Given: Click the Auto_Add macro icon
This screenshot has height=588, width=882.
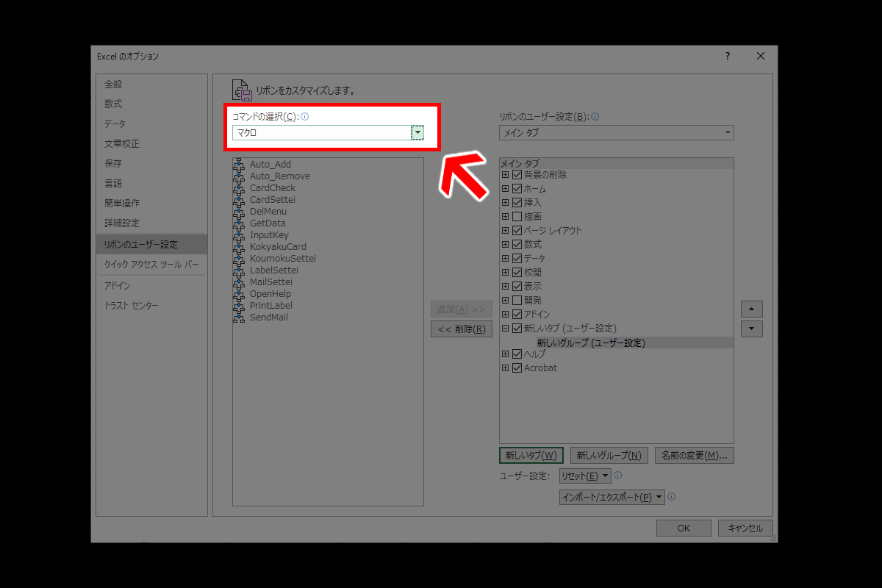Looking at the screenshot, I should 239,165.
